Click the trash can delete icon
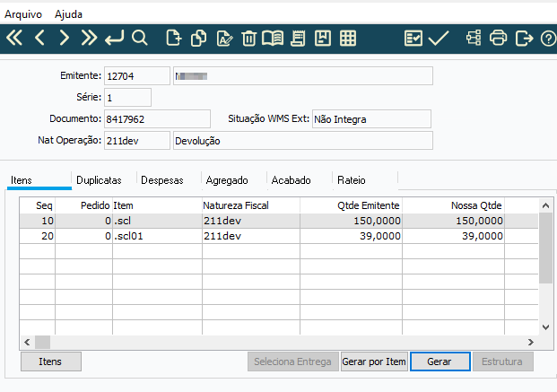Screen dimensions: 557x392 click(x=248, y=38)
